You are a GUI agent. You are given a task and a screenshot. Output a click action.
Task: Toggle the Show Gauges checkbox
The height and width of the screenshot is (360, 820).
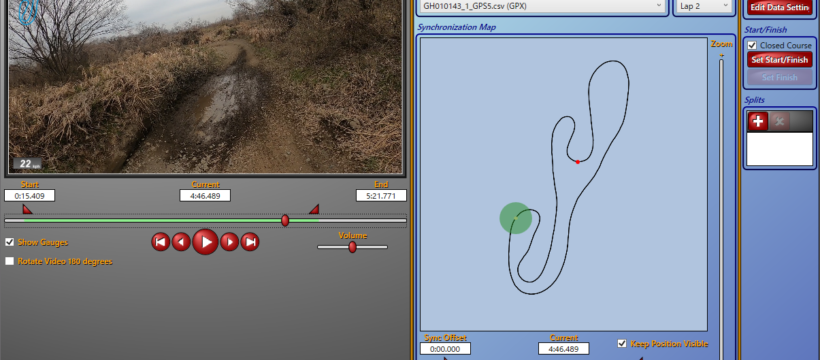pos(9,242)
